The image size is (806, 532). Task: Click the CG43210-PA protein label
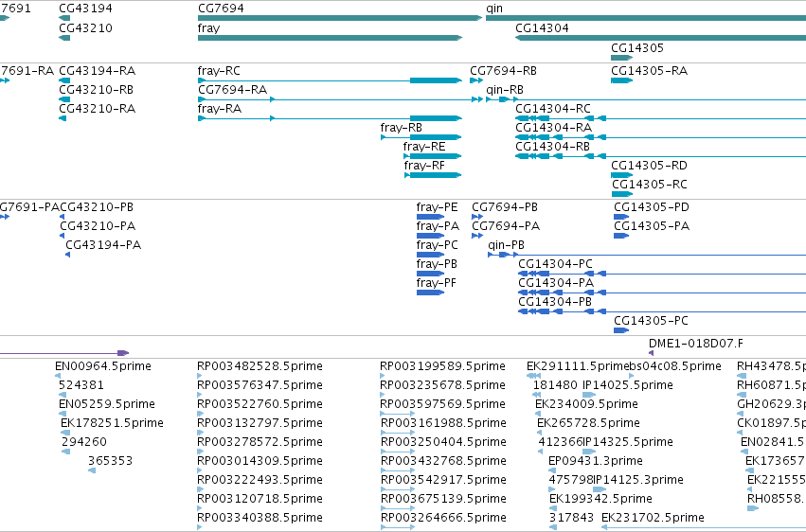tap(98, 226)
